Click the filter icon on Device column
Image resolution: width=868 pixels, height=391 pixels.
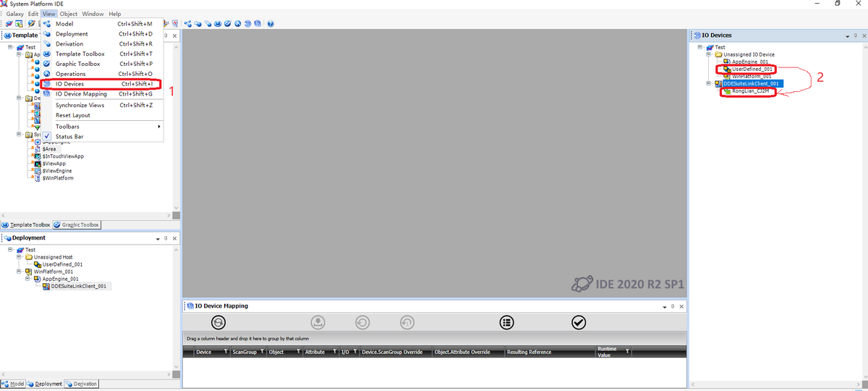click(226, 352)
